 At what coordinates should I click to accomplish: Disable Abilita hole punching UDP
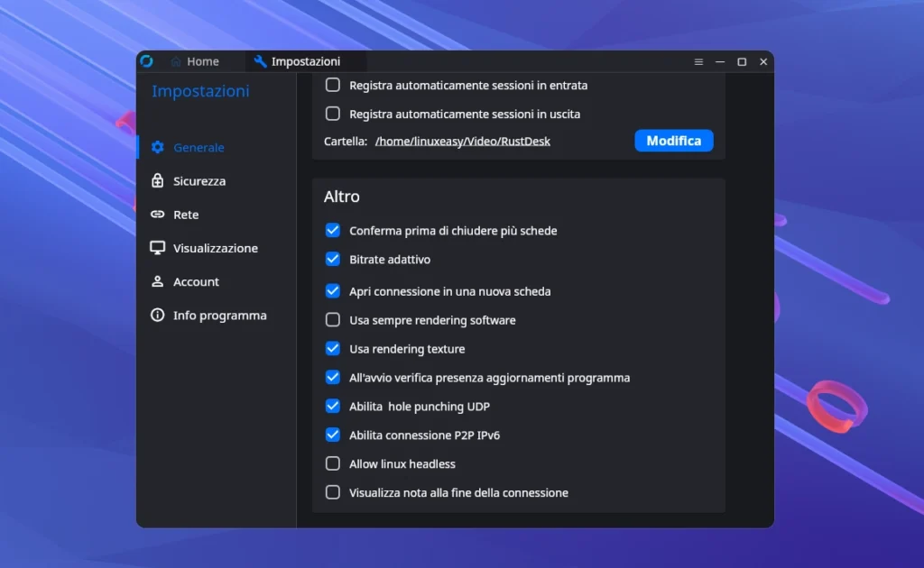coord(332,406)
